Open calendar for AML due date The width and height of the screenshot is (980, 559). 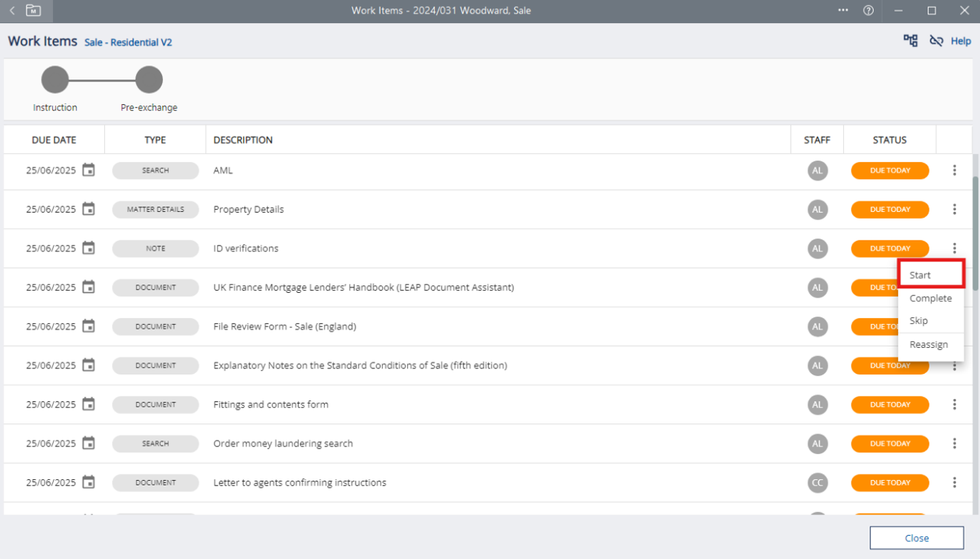click(89, 170)
